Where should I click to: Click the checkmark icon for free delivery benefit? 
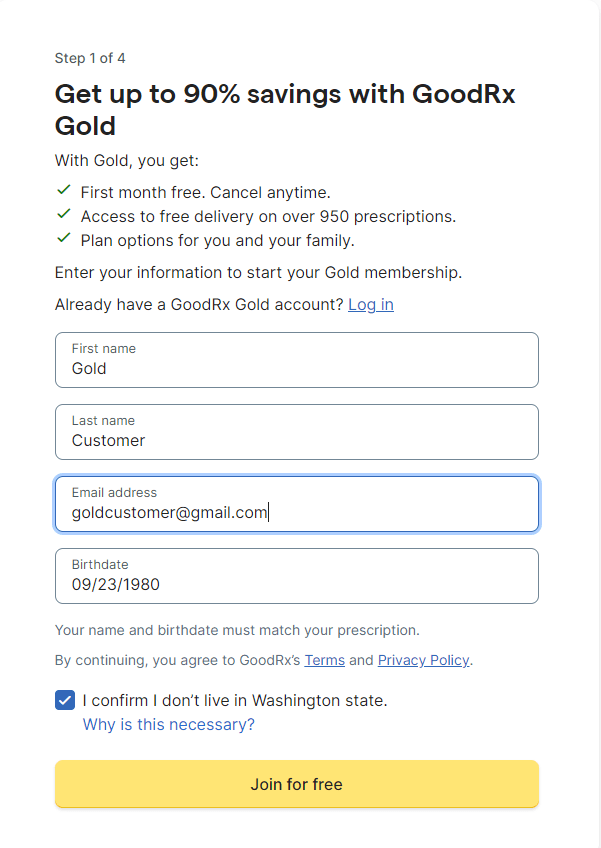coord(64,215)
